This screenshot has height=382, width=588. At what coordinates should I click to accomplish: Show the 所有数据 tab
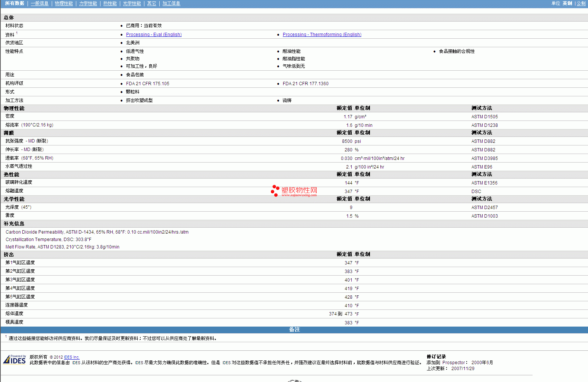[x=15, y=3]
